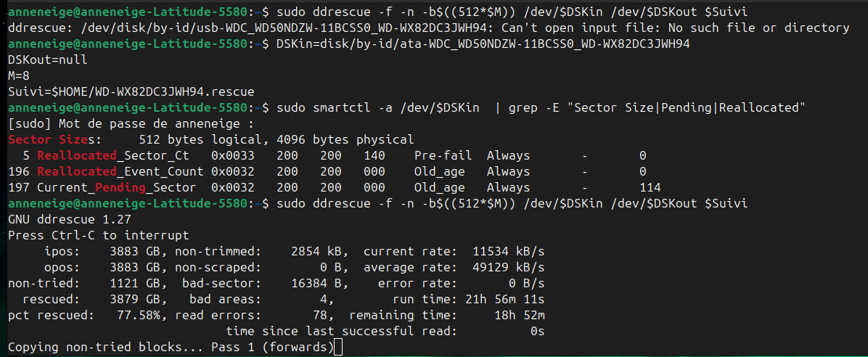Click run time '21h 56m 11s'
868x357 pixels.
click(505, 300)
